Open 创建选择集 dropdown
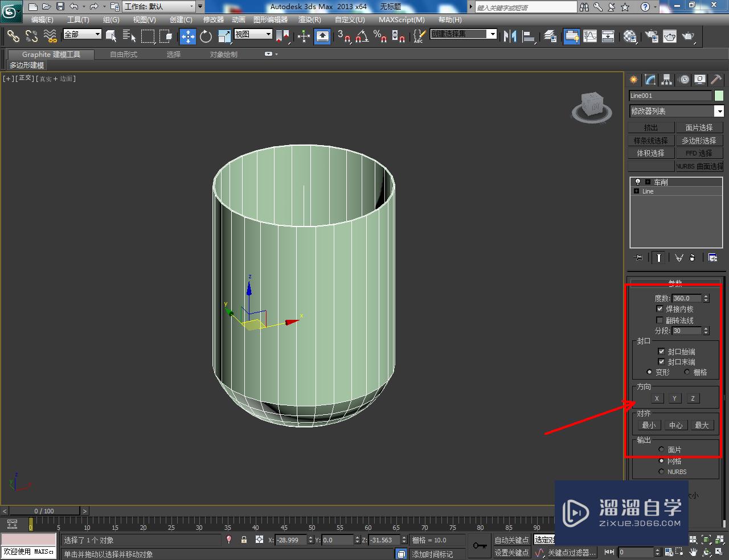 pyautogui.click(x=463, y=34)
